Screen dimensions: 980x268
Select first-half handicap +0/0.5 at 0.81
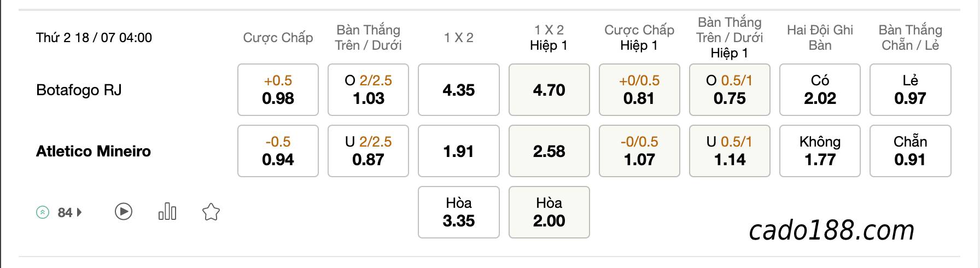pyautogui.click(x=639, y=90)
